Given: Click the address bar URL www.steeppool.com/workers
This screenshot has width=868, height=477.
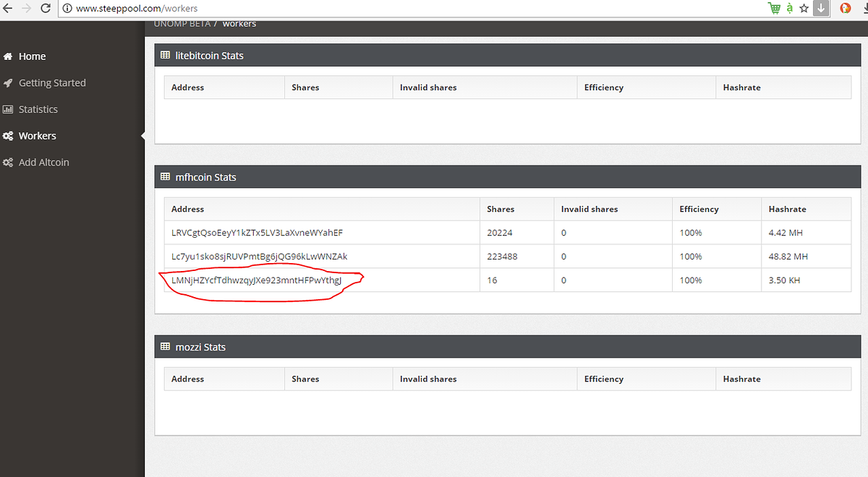Looking at the screenshot, I should [136, 9].
